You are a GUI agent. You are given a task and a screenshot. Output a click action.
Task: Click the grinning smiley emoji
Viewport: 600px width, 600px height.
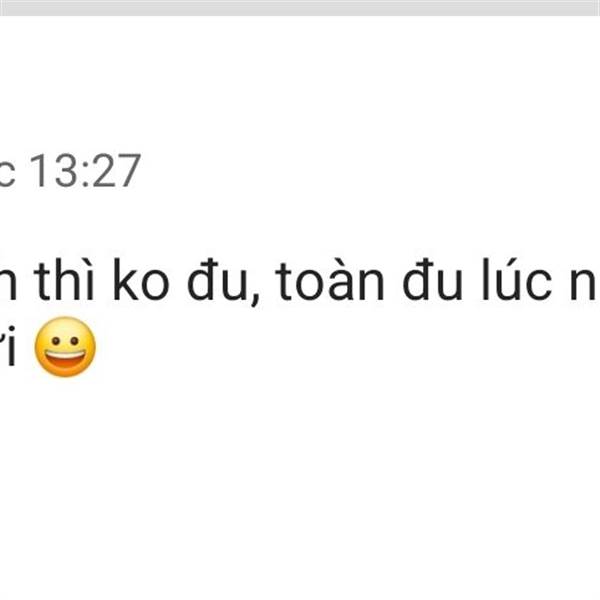[65, 347]
